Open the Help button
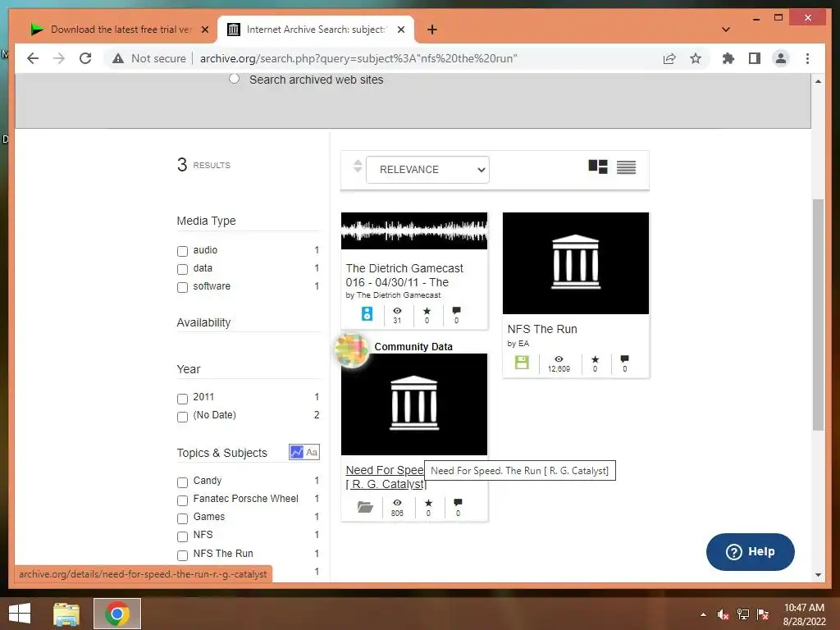840x630 pixels. pyautogui.click(x=750, y=552)
